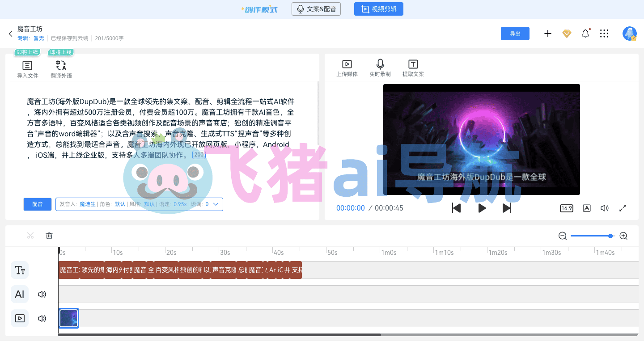Select the text track Tт icon
The width and height of the screenshot is (644, 342).
pos(20,270)
